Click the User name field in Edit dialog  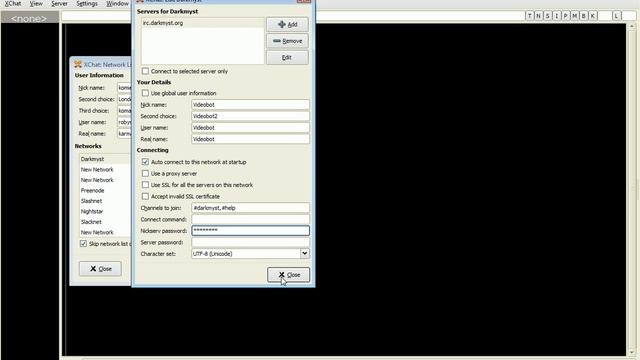coord(250,128)
